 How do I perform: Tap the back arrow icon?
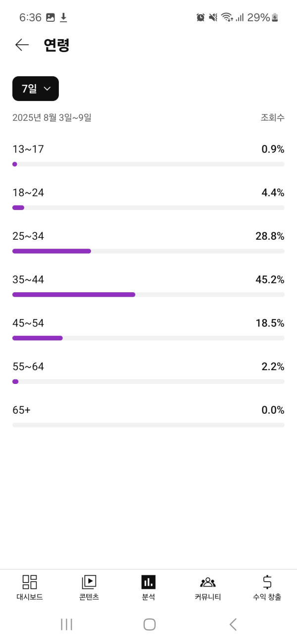pos(22,45)
